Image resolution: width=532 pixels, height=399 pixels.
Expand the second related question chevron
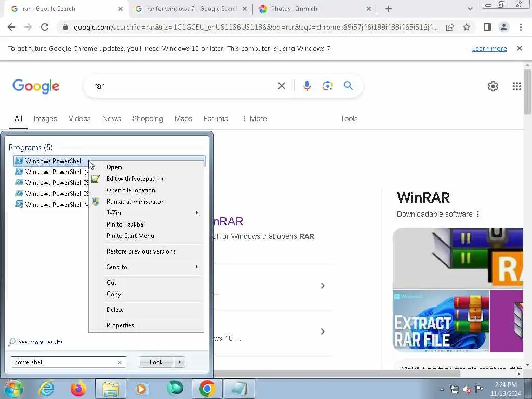point(322,331)
